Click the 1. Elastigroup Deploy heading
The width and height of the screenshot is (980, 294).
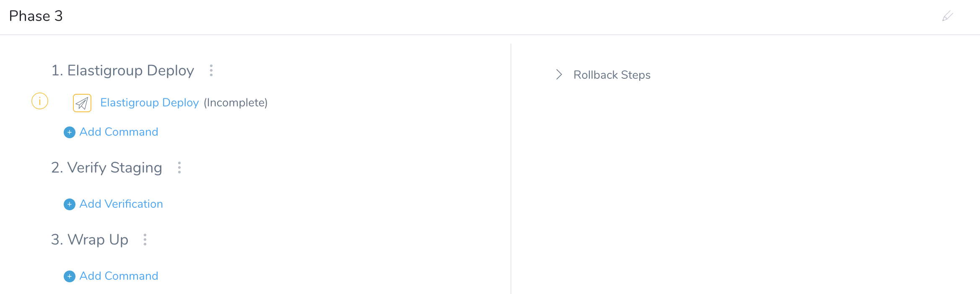(122, 71)
